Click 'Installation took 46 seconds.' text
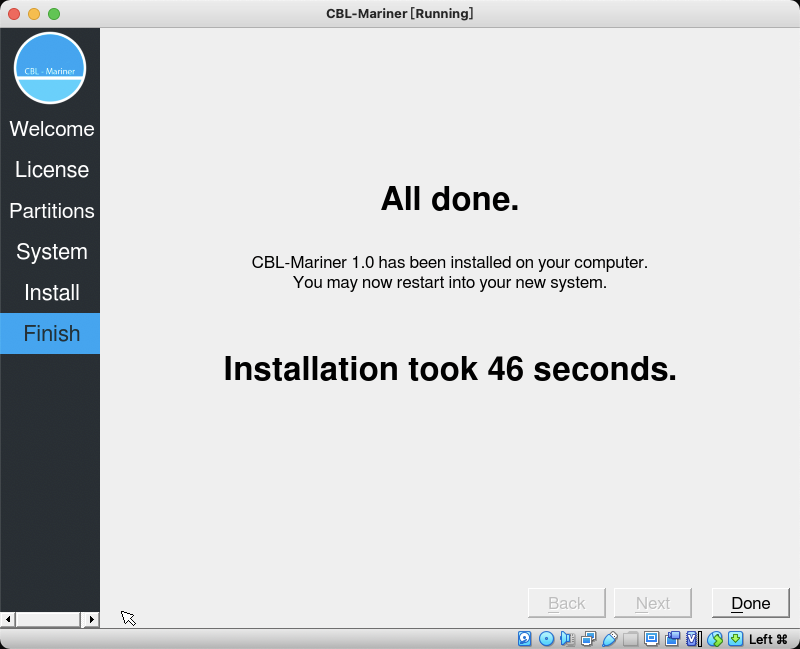Viewport: 800px width, 649px height. (x=450, y=368)
